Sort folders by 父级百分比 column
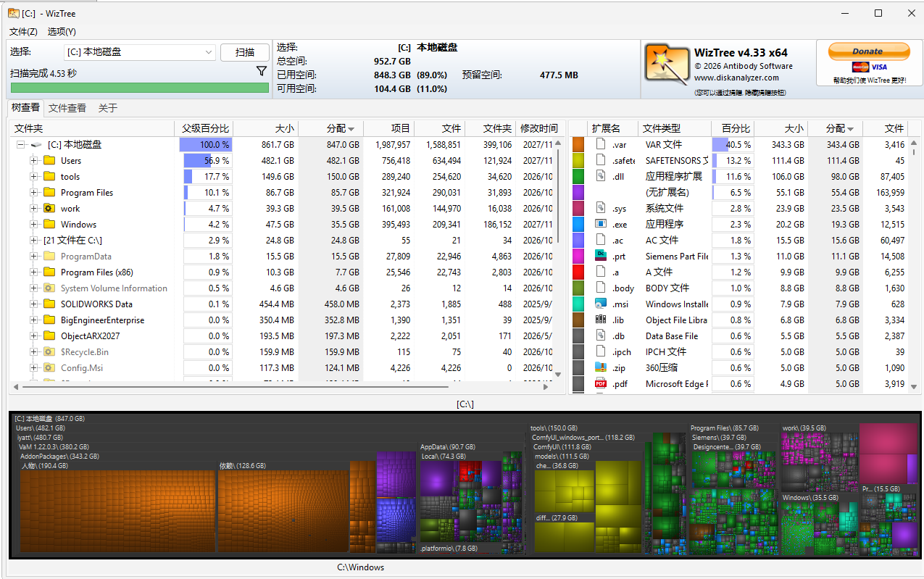Screen dimensions: 924x579 (x=204, y=128)
